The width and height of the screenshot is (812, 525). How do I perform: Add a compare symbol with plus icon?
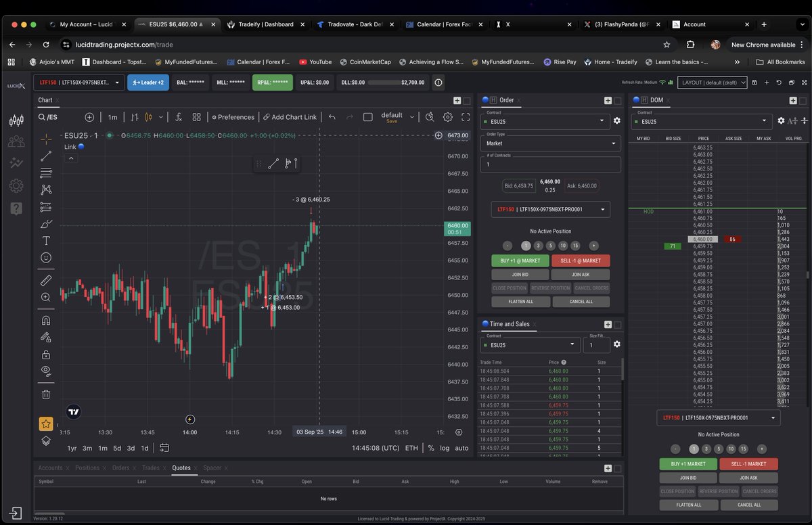[89, 117]
